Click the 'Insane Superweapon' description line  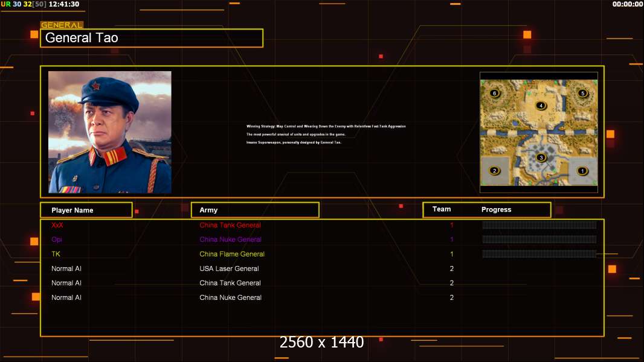294,142
